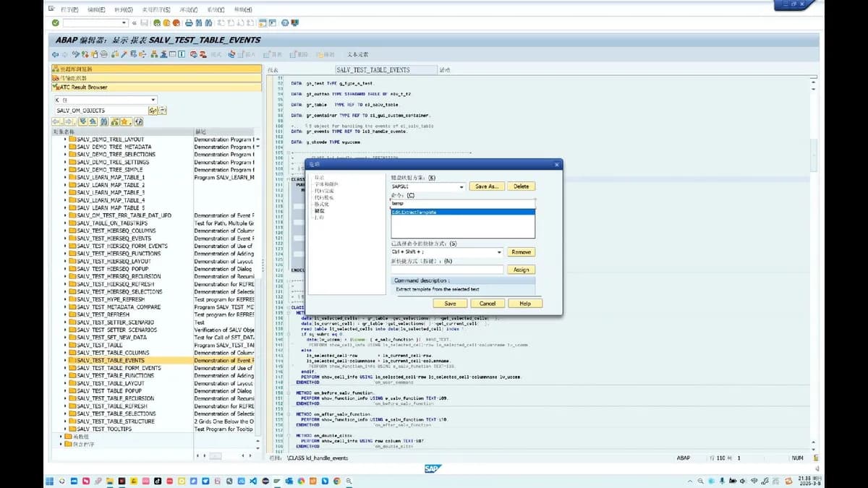
Task: Expand the SALV_LEARN_MAP_TABLE_1 tree node
Action: 66,177
